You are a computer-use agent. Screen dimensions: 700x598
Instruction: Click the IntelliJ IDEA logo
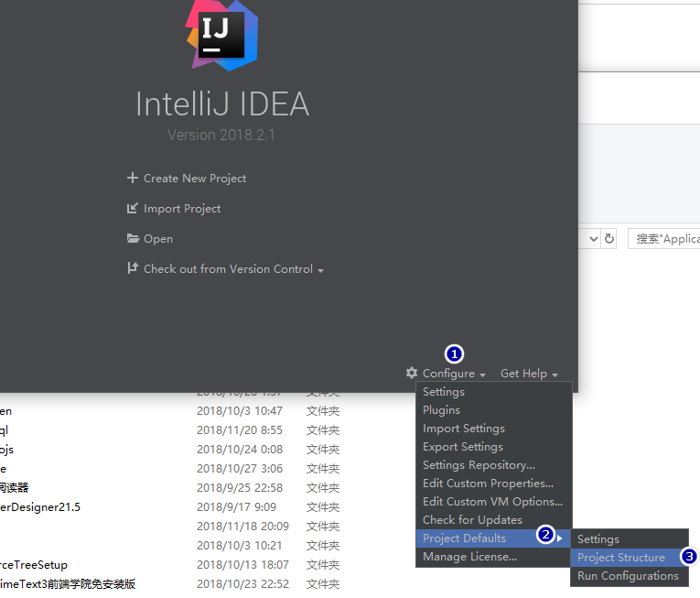tap(221, 35)
